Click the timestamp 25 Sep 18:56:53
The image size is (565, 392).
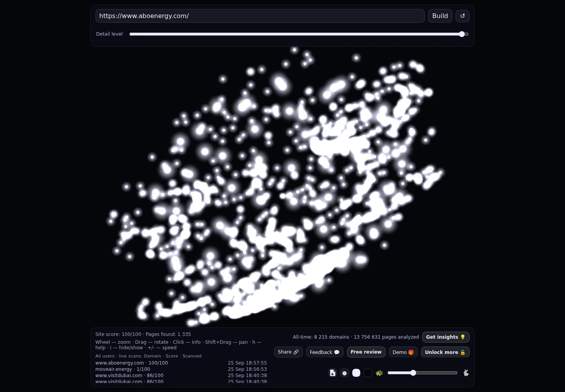247,369
